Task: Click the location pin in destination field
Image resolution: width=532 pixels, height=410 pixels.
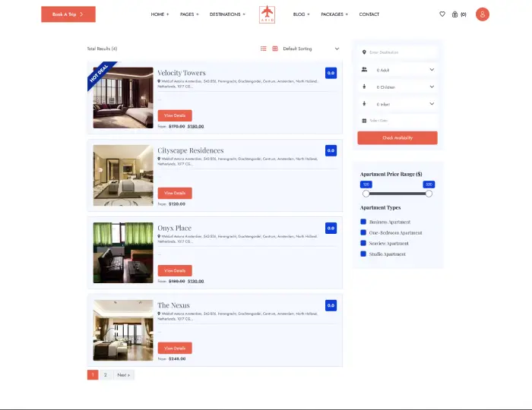Action: pyautogui.click(x=364, y=52)
